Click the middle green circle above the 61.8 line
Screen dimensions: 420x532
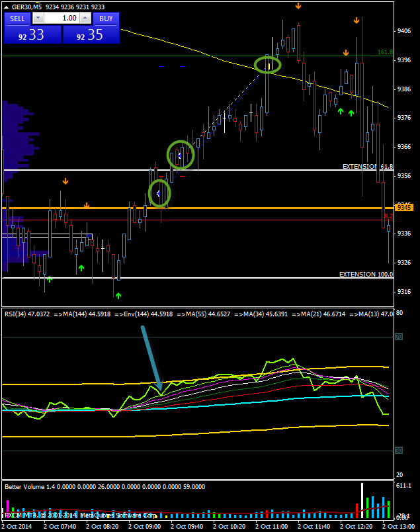pos(180,155)
